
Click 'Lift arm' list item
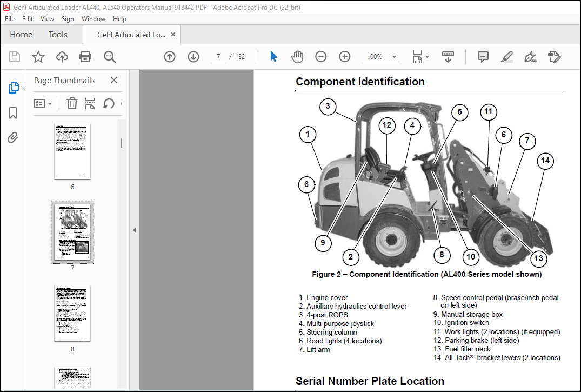[318, 349]
